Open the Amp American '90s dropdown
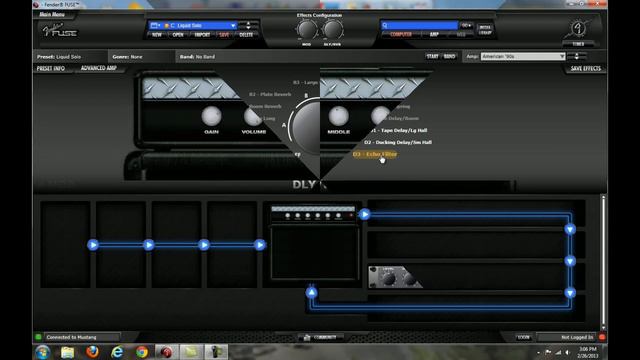Image resolution: width=640 pixels, height=360 pixels. [x=522, y=56]
